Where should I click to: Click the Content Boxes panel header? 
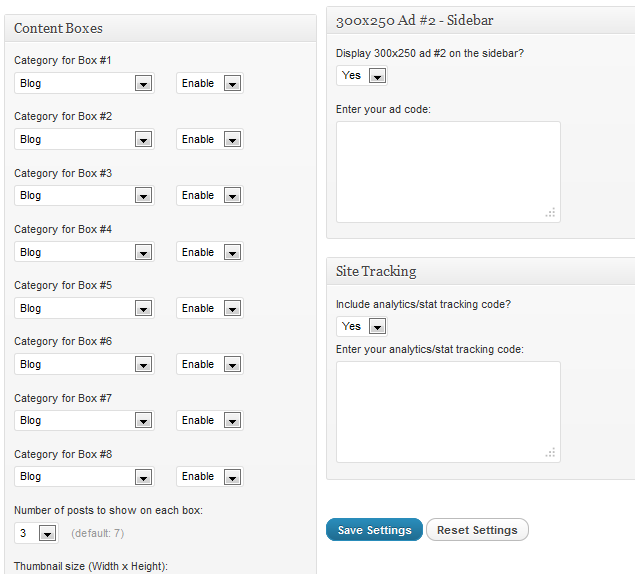[x=160, y=28]
